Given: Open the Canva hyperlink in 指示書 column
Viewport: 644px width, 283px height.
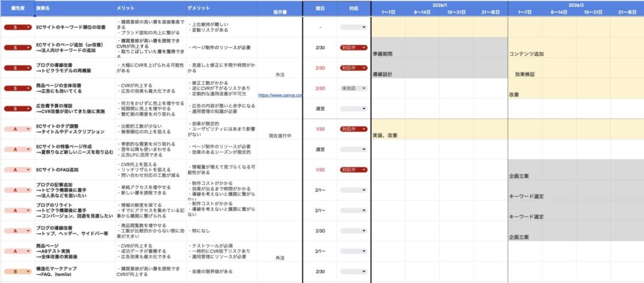Looking at the screenshot, I should click(280, 96).
